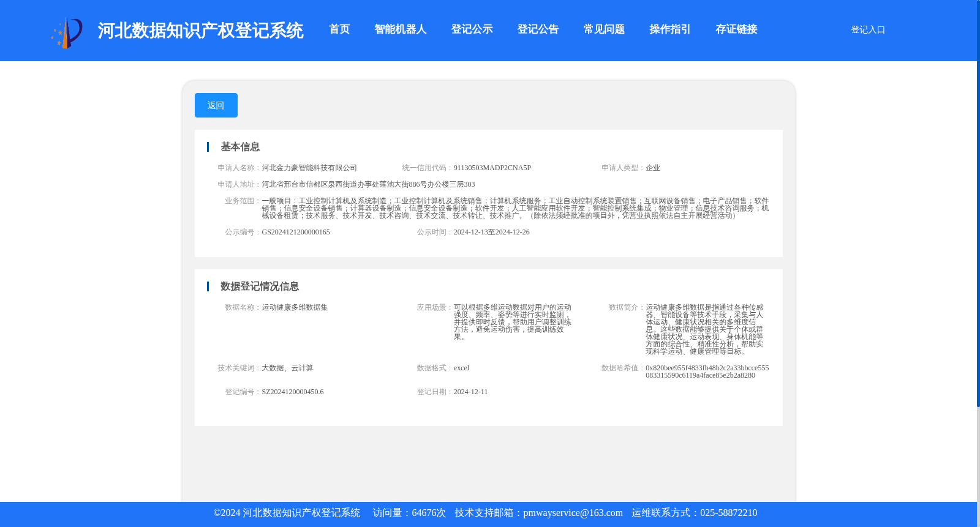This screenshot has width=980, height=527.
Task: Open 操作指引 menu item
Action: click(670, 29)
